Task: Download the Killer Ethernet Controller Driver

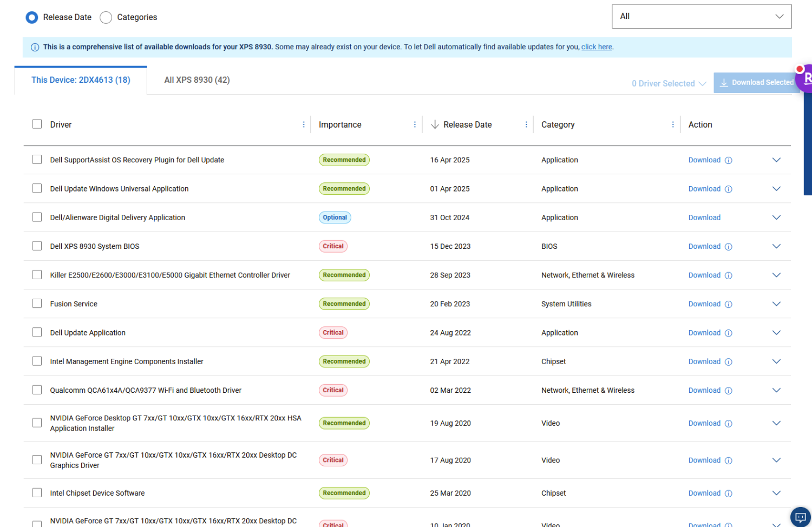Action: (x=704, y=275)
